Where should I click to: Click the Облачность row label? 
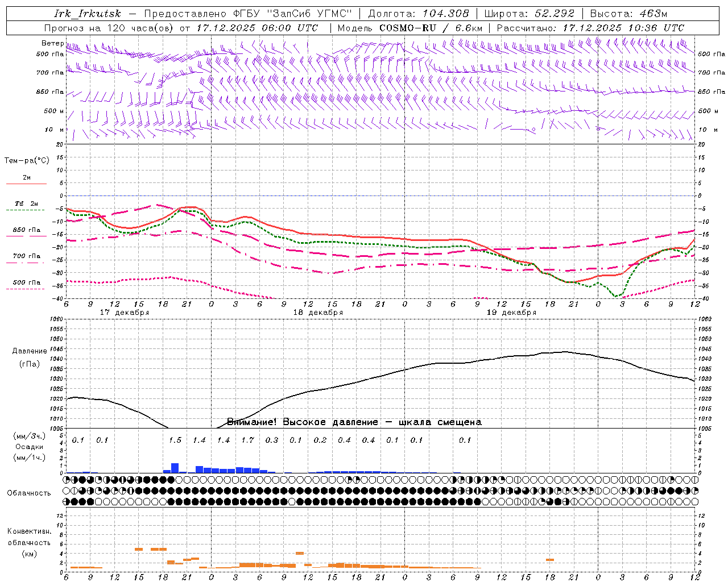coord(29,493)
